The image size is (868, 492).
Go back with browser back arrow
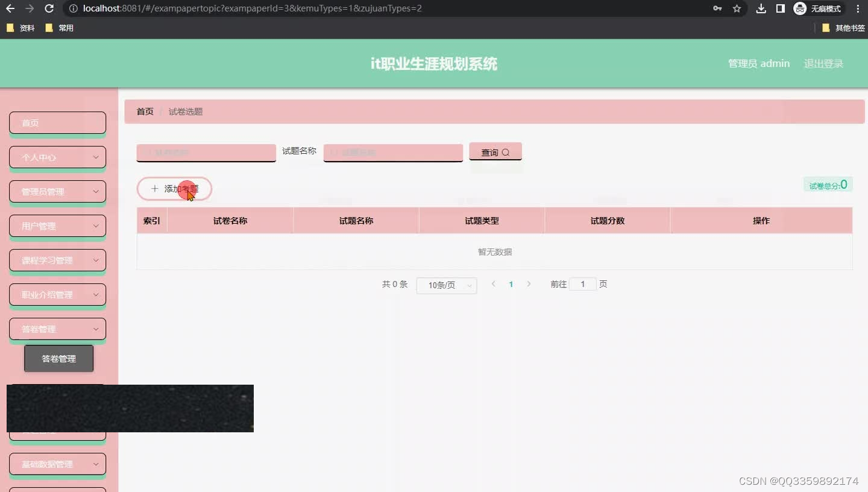(x=10, y=8)
